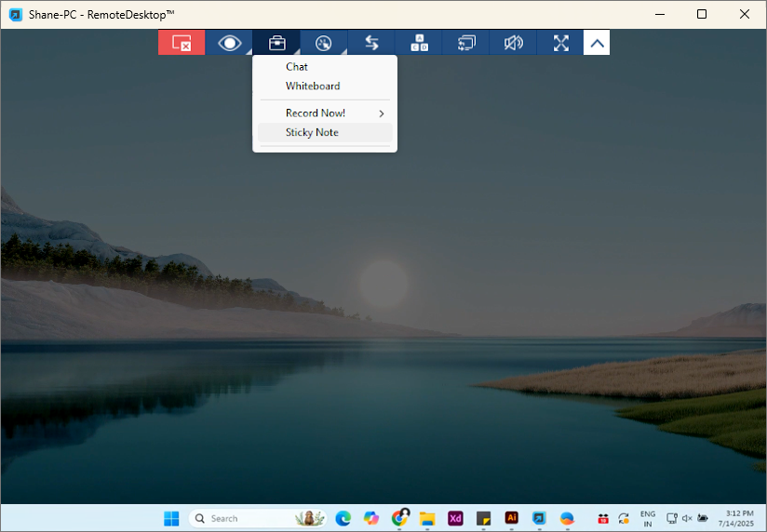Open Adobe XD from taskbar

(455, 518)
